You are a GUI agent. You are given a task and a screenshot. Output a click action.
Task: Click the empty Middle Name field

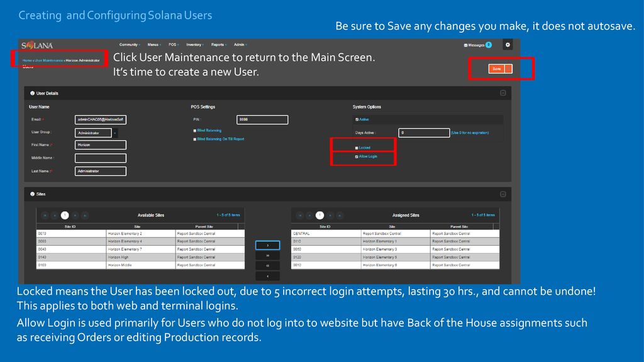(101, 158)
